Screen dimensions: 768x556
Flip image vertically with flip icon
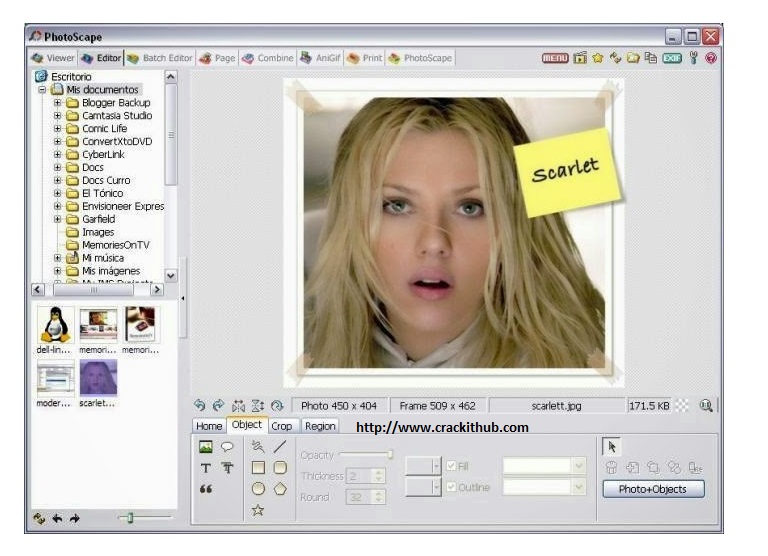[x=258, y=406]
